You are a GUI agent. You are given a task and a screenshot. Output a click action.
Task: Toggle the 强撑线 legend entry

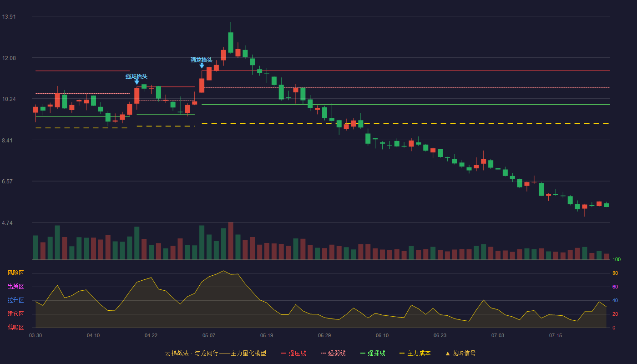[x=373, y=353]
